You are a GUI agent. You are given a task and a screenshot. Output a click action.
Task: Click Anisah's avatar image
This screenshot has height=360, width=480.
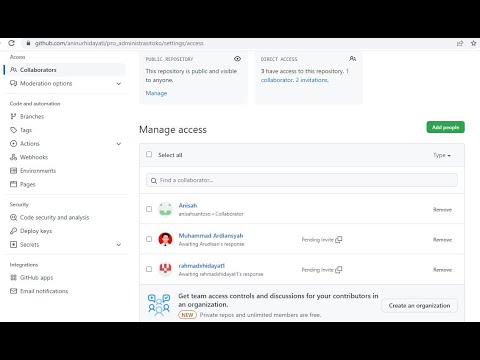pyautogui.click(x=165, y=209)
